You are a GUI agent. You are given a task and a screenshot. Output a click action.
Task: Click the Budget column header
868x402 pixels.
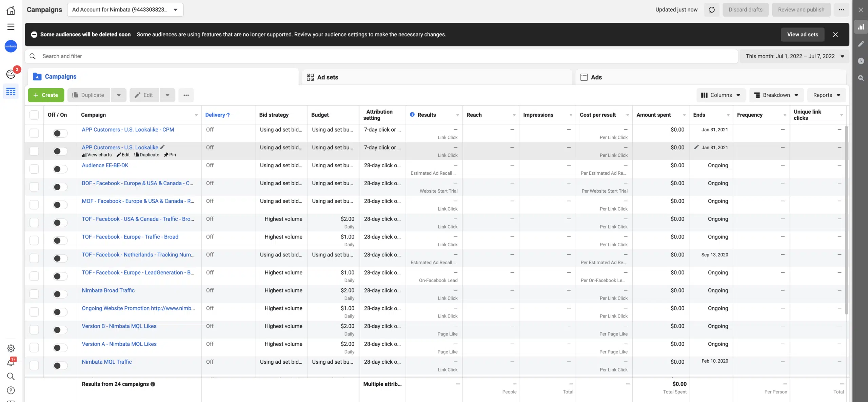click(x=320, y=115)
